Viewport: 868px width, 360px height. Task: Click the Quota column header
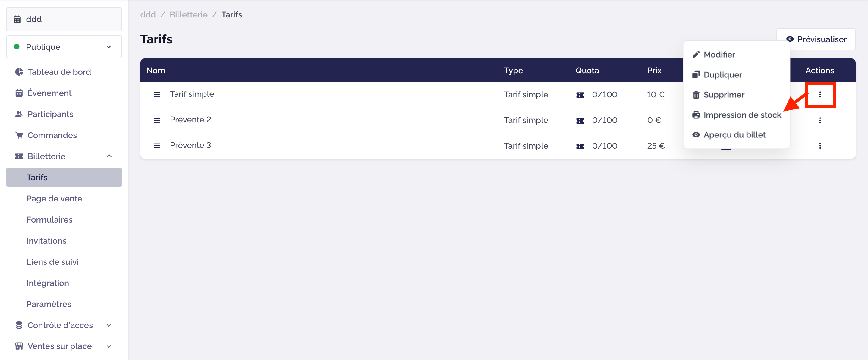click(587, 71)
